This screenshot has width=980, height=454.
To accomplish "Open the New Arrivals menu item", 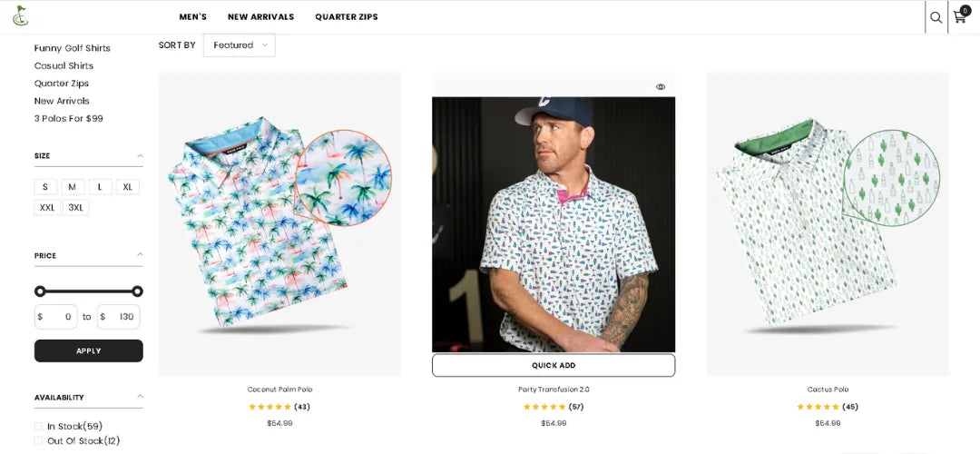I will click(260, 17).
